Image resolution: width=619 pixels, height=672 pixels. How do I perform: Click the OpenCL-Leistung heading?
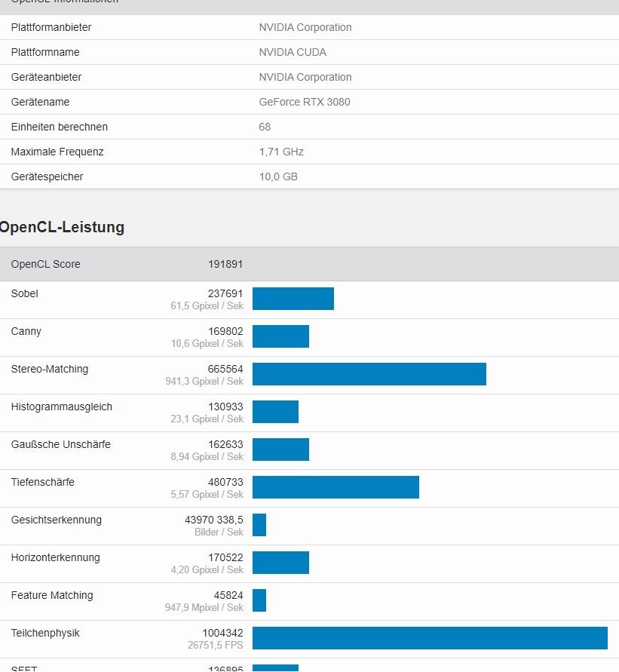coord(62,227)
